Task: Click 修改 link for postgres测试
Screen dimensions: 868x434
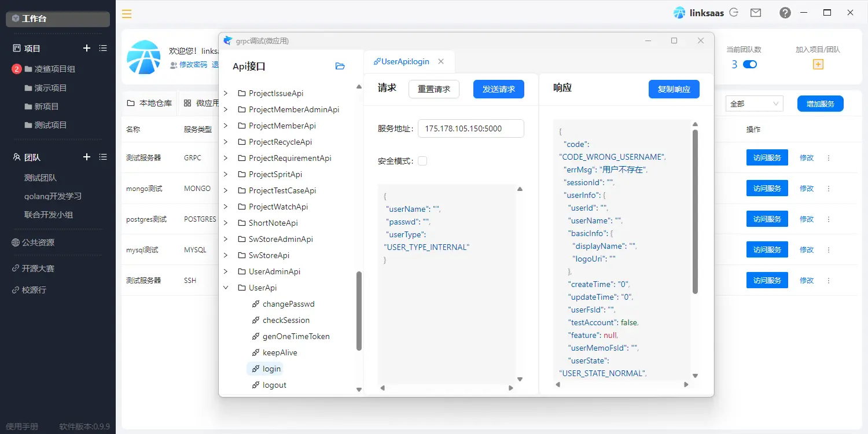Action: pyautogui.click(x=807, y=219)
